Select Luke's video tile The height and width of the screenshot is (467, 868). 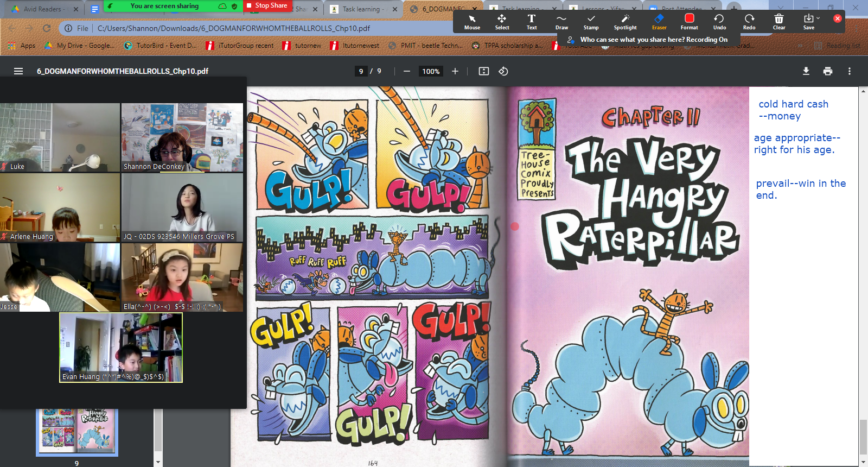(60, 137)
